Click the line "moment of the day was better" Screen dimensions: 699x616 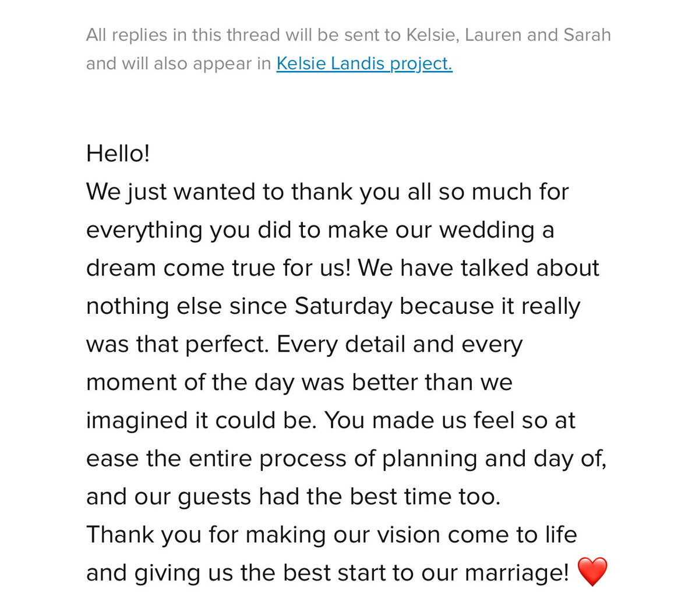(299, 383)
